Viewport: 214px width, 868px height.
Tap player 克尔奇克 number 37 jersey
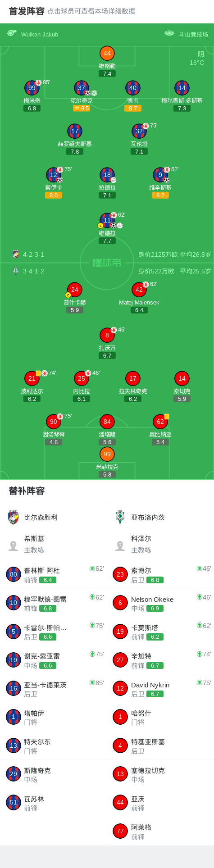(x=82, y=88)
